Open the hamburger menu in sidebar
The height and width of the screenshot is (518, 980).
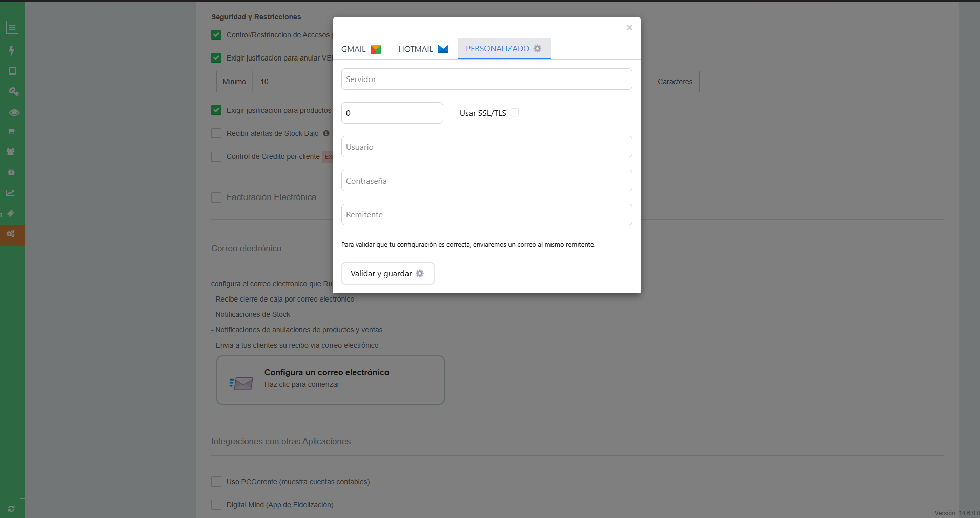[x=12, y=27]
